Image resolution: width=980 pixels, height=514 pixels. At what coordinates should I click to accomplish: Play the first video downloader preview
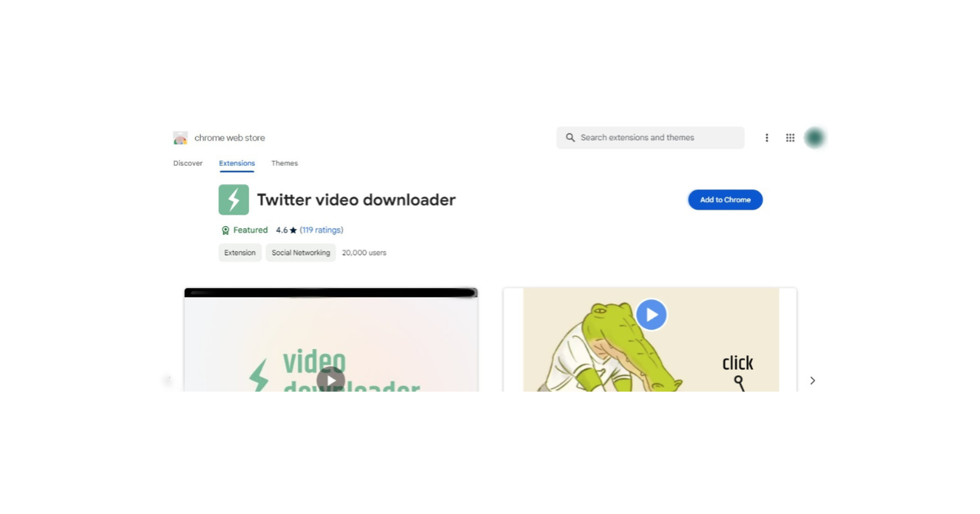(x=331, y=379)
